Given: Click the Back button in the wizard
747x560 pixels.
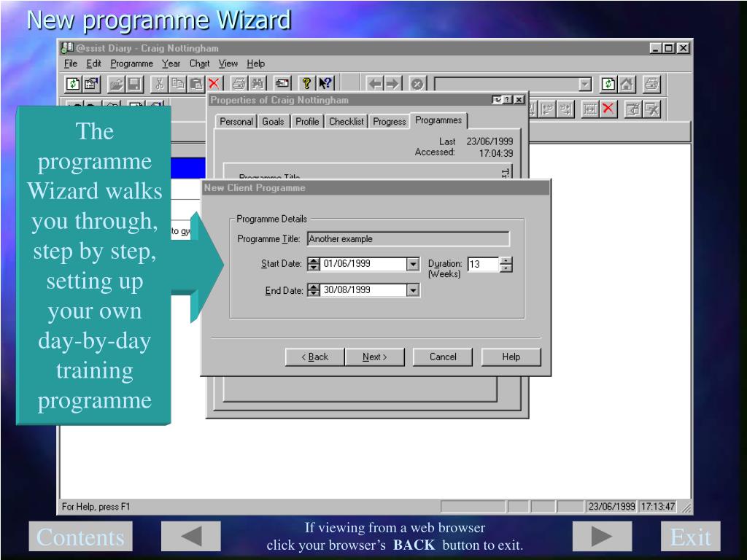Looking at the screenshot, I should click(314, 357).
